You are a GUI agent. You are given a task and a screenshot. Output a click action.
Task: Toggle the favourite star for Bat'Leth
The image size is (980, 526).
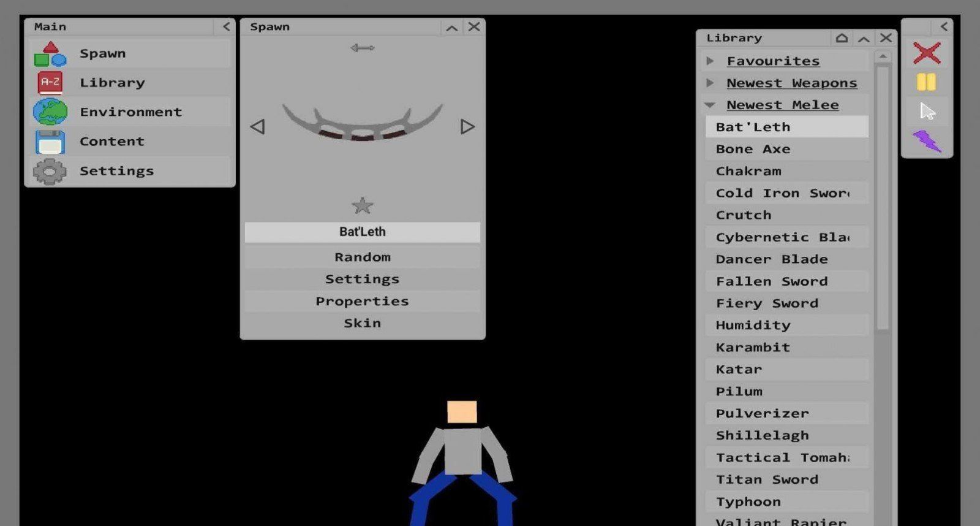pyautogui.click(x=362, y=205)
